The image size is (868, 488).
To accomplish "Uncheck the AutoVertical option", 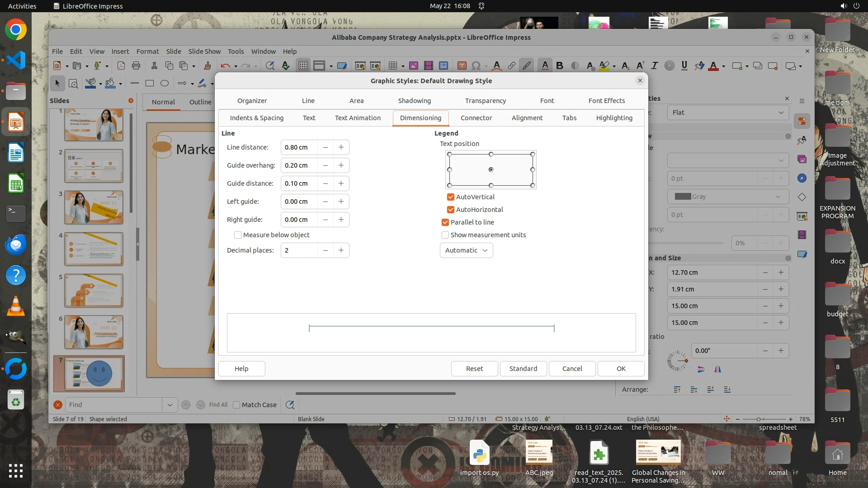I will tap(451, 197).
